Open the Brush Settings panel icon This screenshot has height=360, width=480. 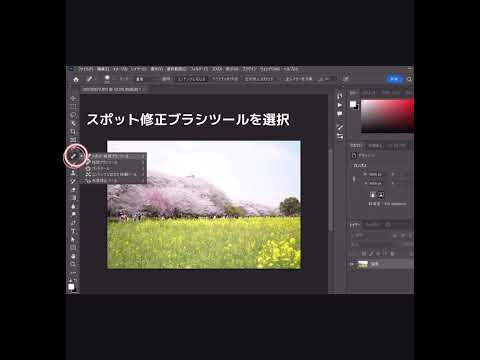pos(340,127)
